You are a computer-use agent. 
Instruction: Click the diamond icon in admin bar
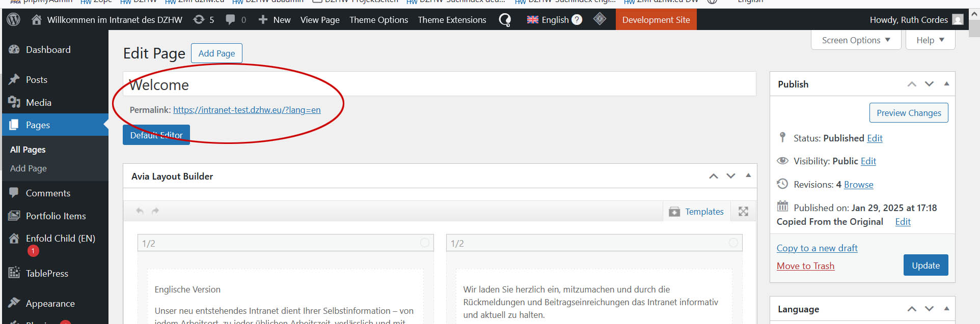[x=600, y=19]
